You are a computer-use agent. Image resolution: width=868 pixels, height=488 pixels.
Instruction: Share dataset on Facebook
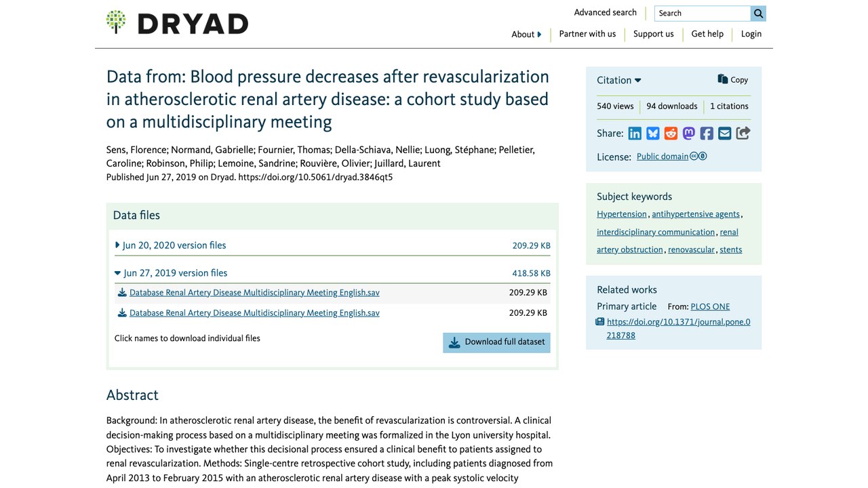pos(707,134)
